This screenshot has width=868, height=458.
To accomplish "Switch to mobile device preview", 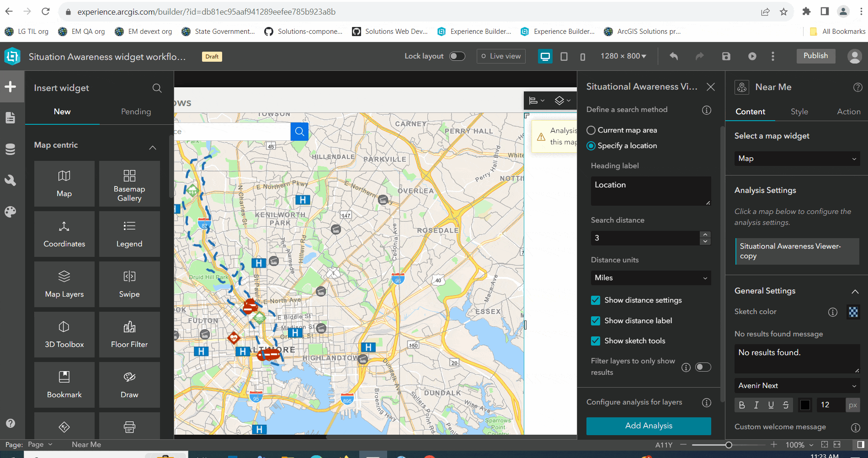I will [x=582, y=56].
